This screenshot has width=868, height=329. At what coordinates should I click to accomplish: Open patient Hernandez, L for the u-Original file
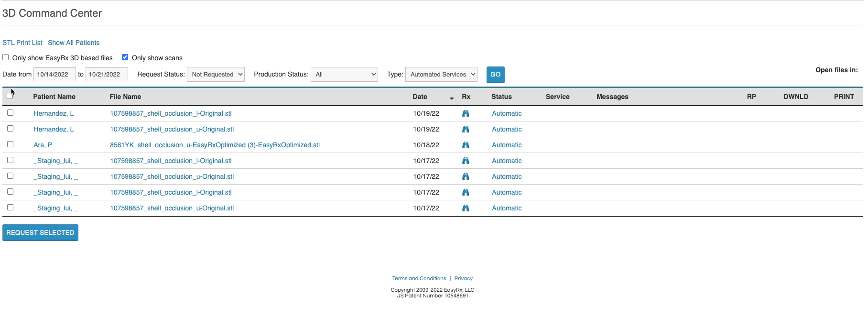[54, 130]
